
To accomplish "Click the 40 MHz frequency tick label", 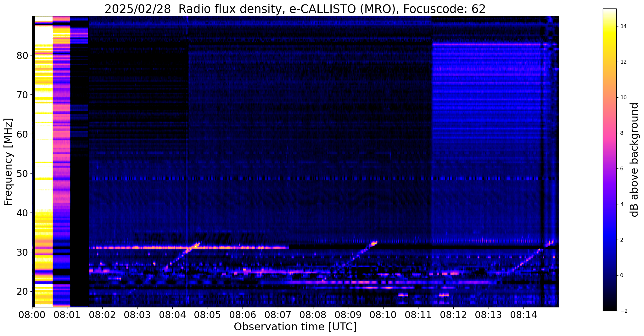I will (x=22, y=213).
